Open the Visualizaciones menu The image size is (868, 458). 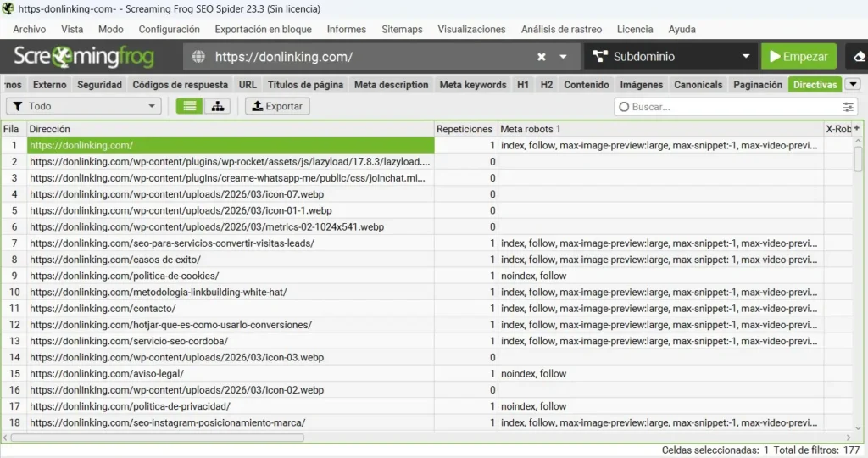[x=471, y=30]
